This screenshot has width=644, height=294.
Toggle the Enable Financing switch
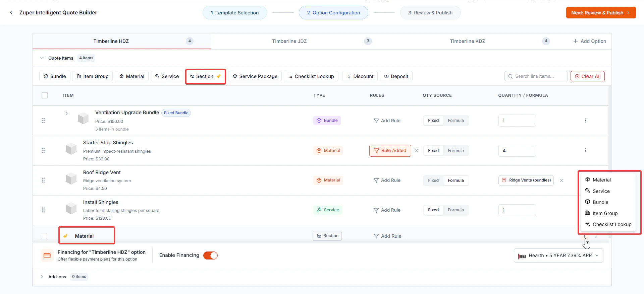point(211,255)
